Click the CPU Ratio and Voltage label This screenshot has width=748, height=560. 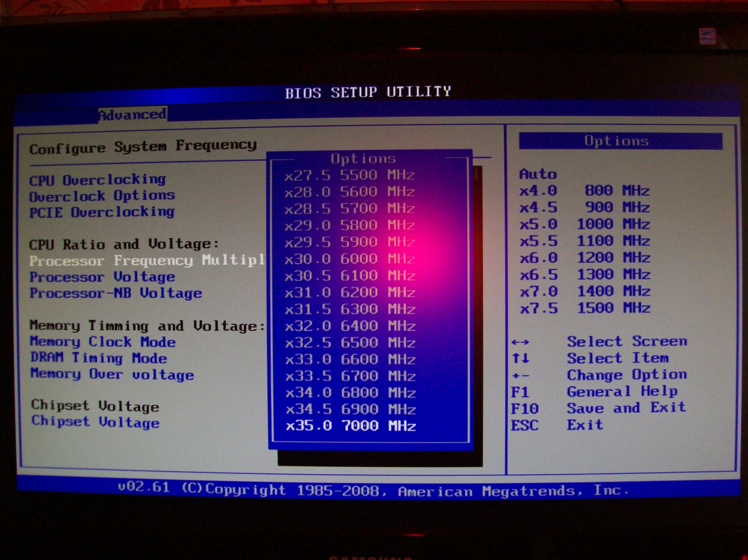tap(124, 244)
